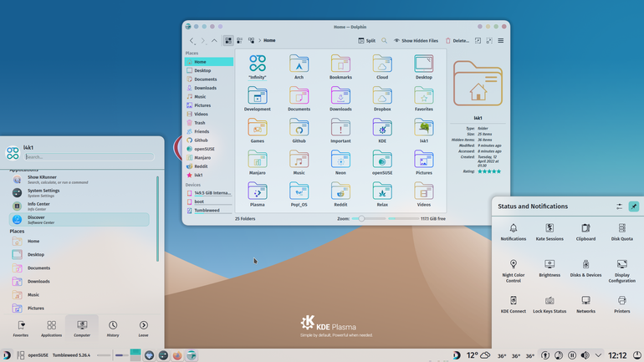Click the search magnifier icon in Dolphin

click(x=384, y=41)
